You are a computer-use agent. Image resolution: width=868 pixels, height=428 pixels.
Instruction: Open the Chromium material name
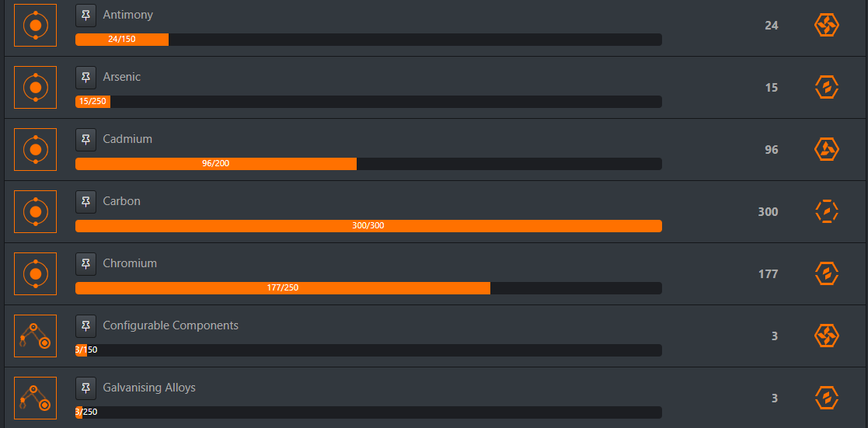pos(130,263)
